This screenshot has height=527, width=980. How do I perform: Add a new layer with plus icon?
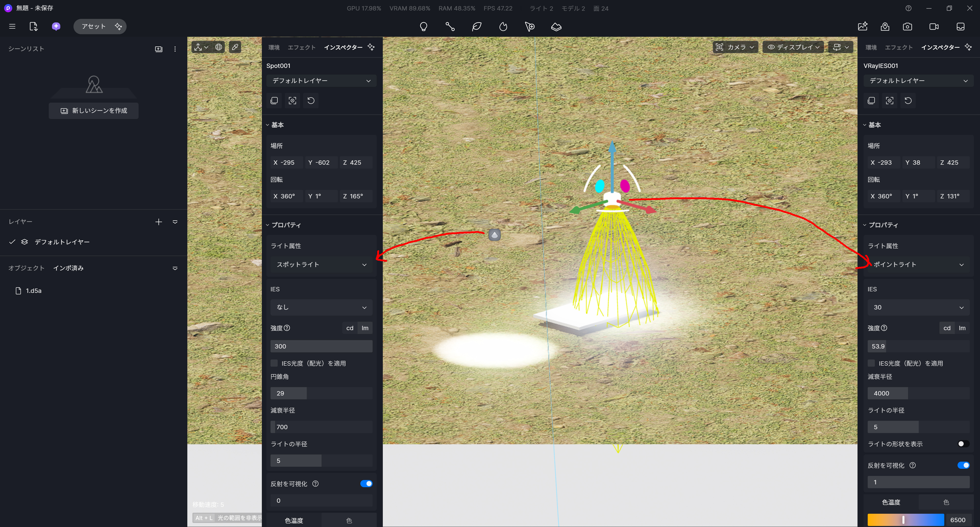pyautogui.click(x=159, y=222)
